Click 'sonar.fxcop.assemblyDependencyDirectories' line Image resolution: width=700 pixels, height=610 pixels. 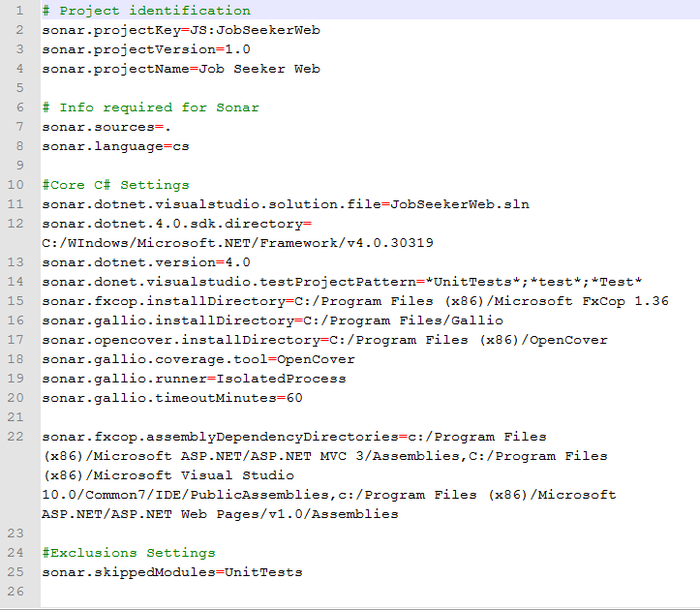[294, 437]
